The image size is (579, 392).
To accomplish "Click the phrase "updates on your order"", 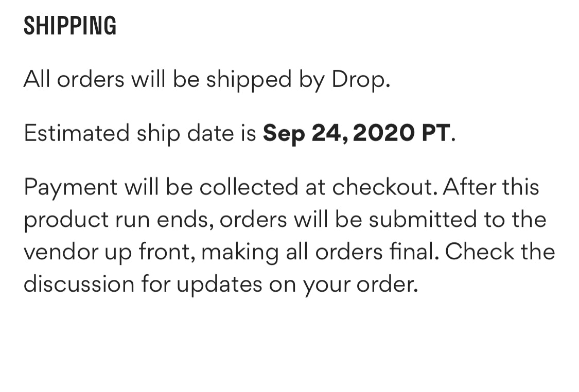I will [296, 284].
